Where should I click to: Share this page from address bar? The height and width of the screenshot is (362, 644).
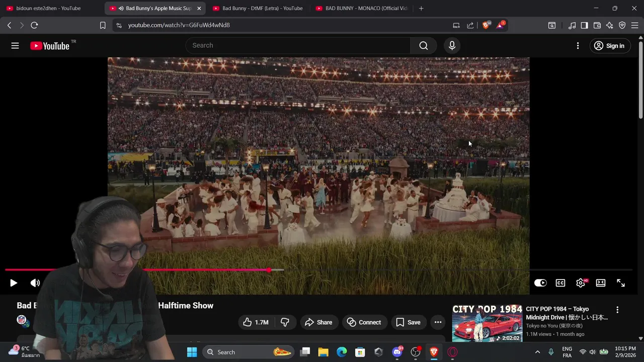[x=470, y=25]
